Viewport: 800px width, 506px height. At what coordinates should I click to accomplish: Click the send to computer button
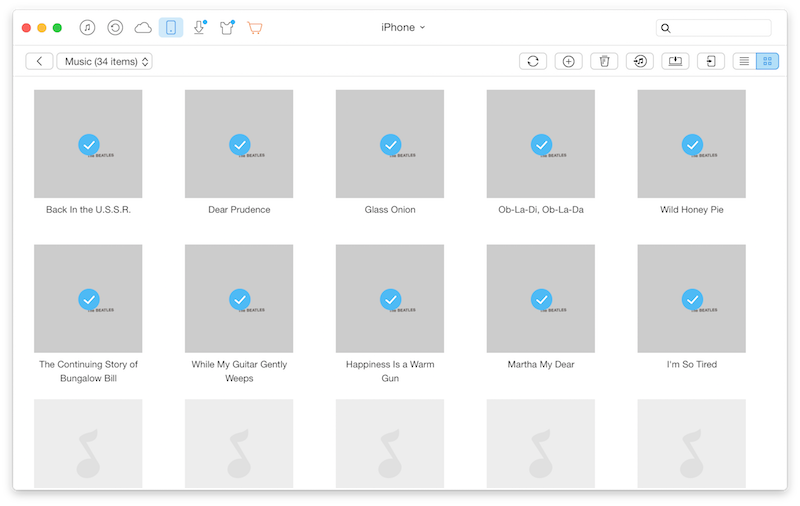(676, 61)
